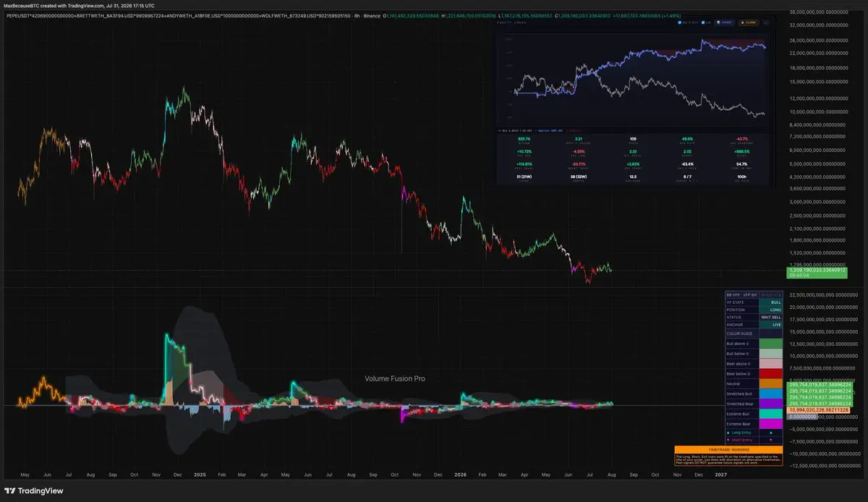Click the teal Extreme Bull swatch

coord(771,414)
